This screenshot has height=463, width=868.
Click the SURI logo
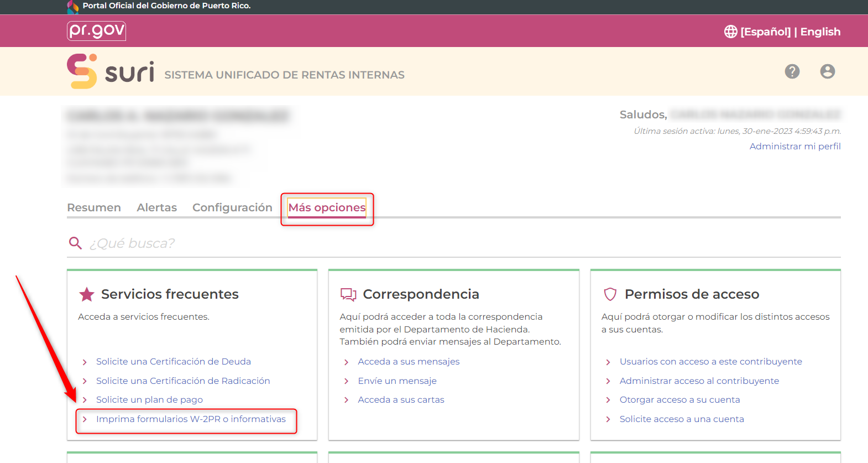111,71
